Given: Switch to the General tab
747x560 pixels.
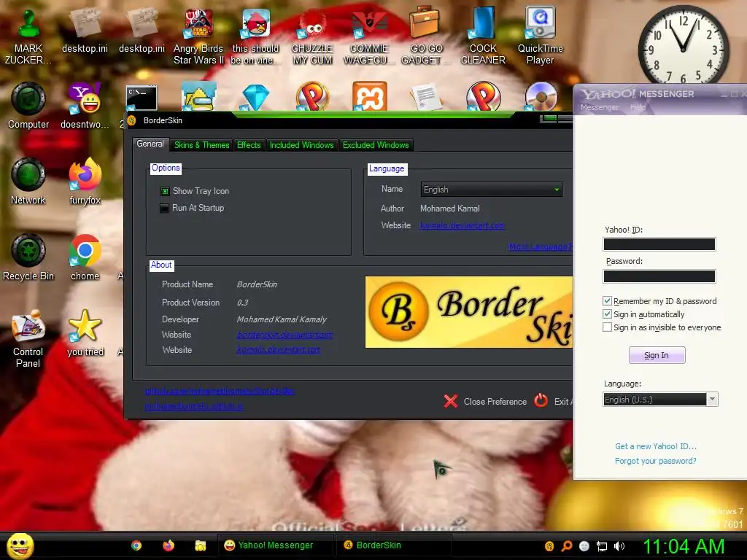Looking at the screenshot, I should (150, 144).
